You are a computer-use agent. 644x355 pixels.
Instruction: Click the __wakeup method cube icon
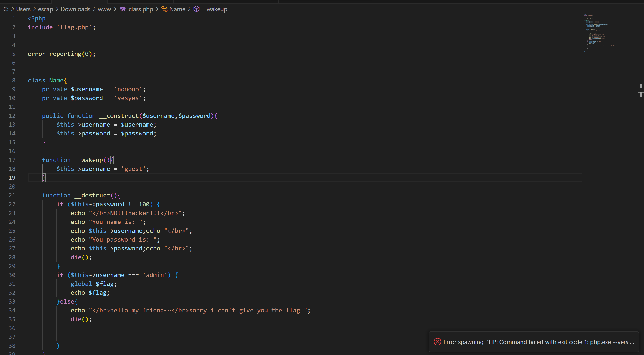point(197,9)
